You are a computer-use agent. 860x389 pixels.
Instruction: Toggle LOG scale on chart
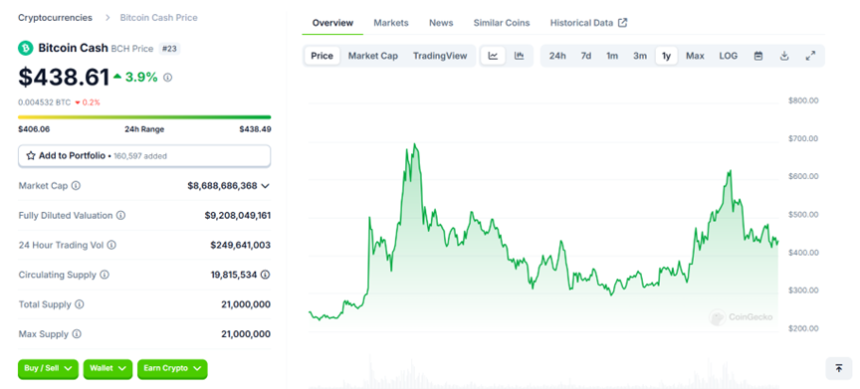click(728, 56)
